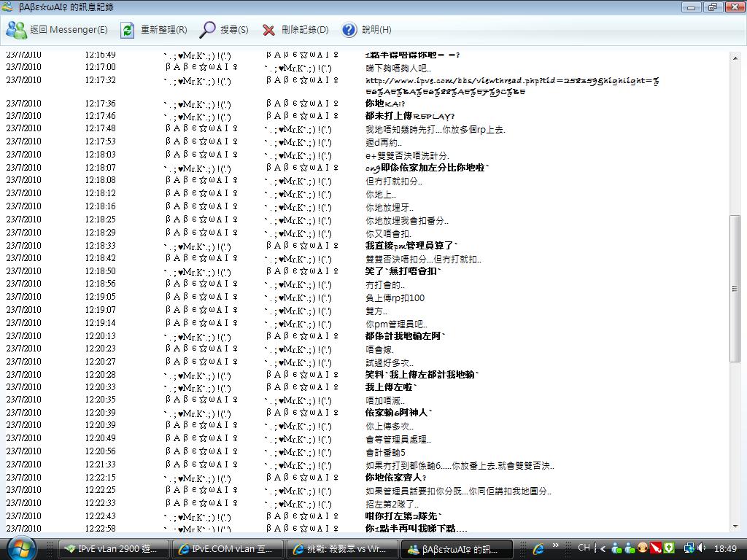
Task: Select the message 都未打上傳REPLAY?
Action: (410, 116)
